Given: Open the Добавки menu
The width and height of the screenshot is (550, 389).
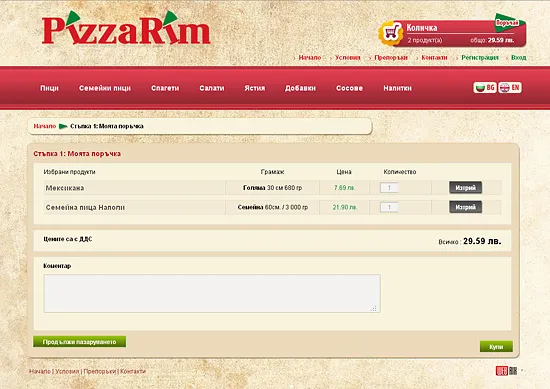Looking at the screenshot, I should coord(300,88).
